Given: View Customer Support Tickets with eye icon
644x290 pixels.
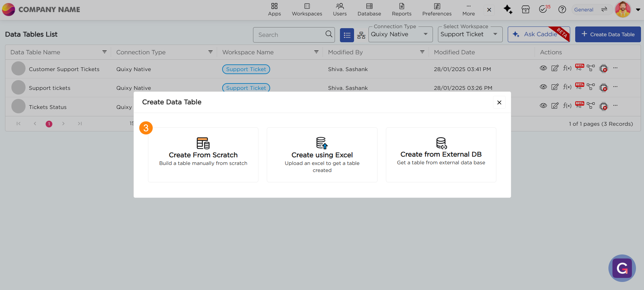Looking at the screenshot, I should point(543,68).
